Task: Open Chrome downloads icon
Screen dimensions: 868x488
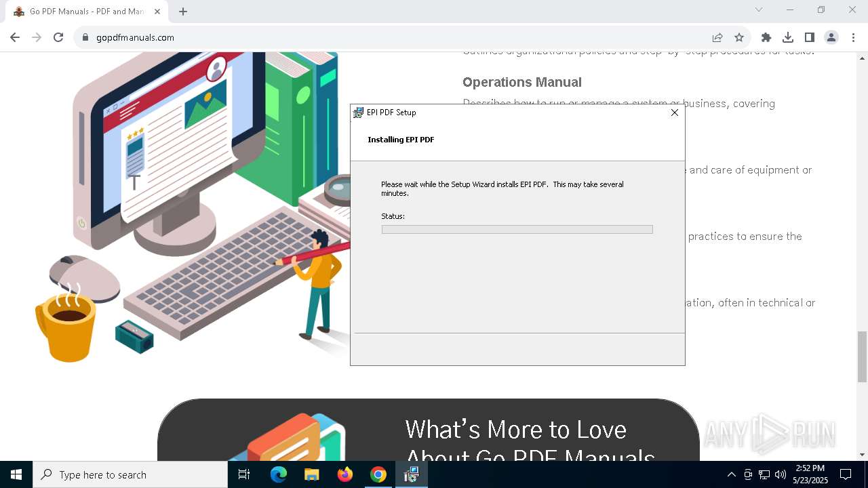Action: (788, 37)
